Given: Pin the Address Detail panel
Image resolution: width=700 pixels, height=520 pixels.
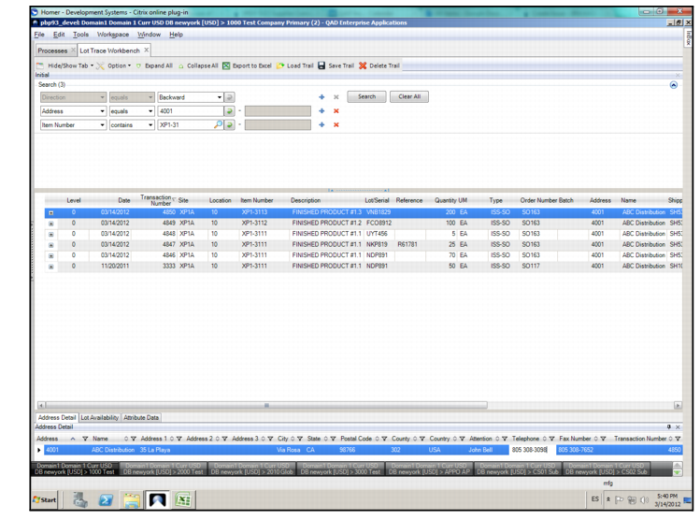Looking at the screenshot, I should 669,427.
